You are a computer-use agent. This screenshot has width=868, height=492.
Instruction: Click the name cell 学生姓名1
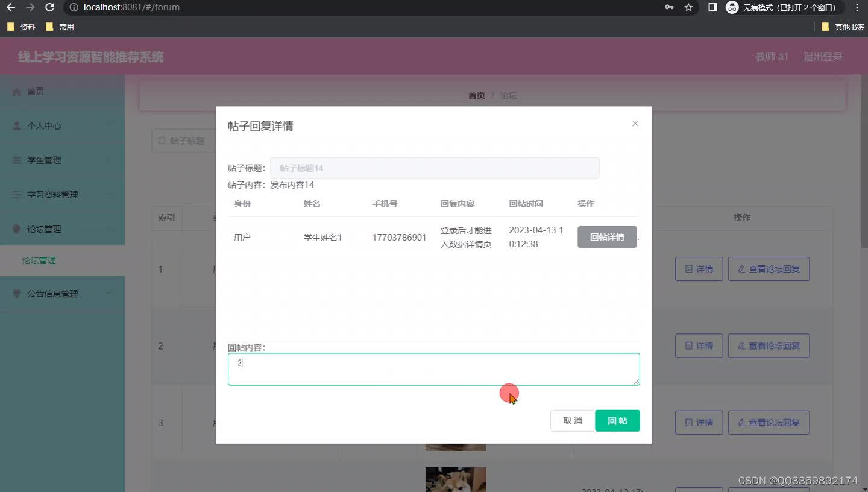323,238
